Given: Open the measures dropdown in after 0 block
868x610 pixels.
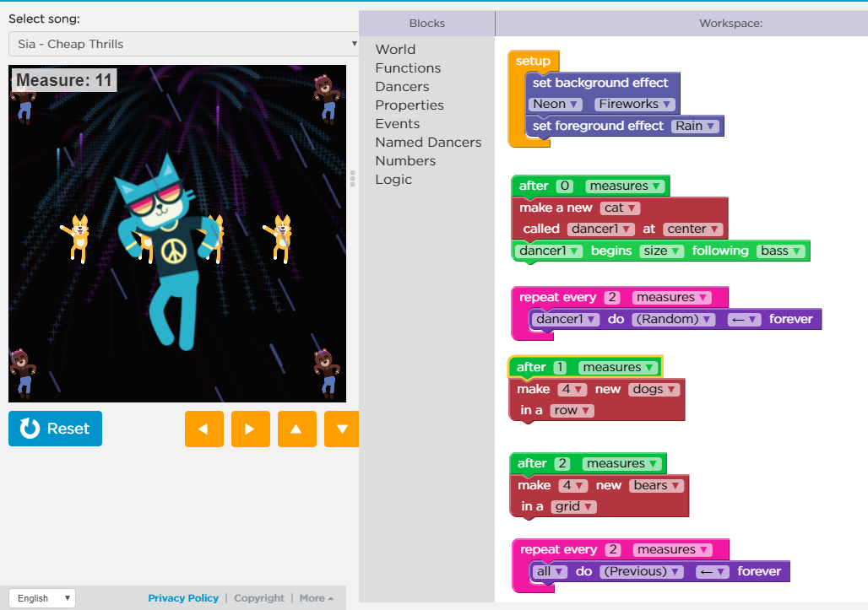Looking at the screenshot, I should pyautogui.click(x=625, y=186).
